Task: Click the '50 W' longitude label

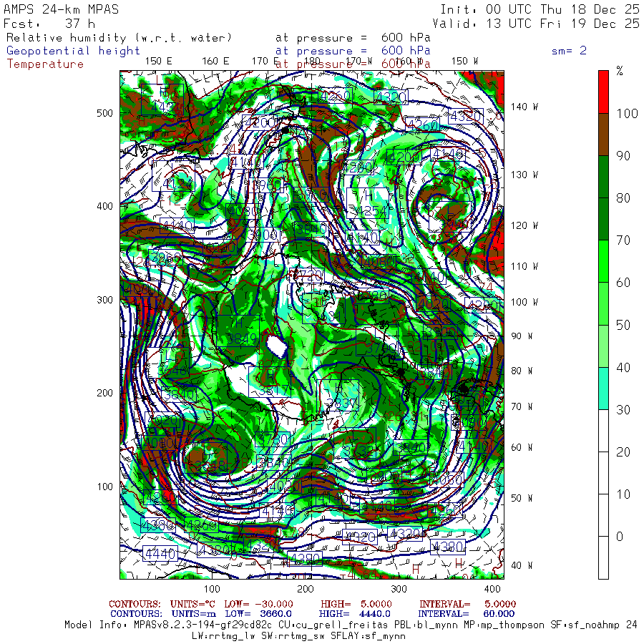Action: pos(522,498)
